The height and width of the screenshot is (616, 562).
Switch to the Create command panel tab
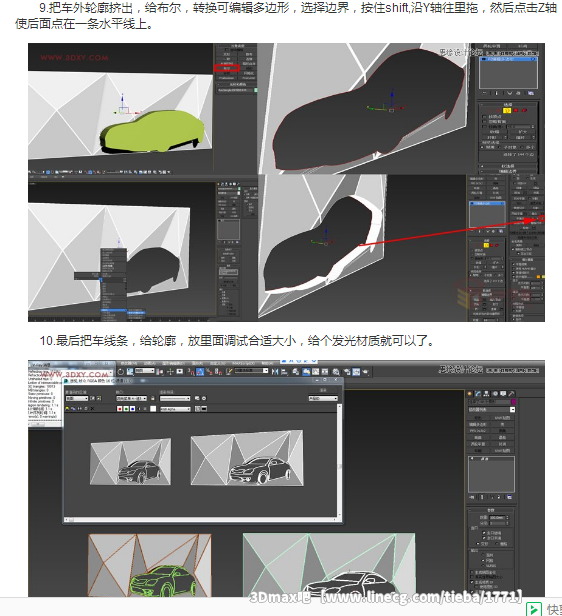coord(469,394)
